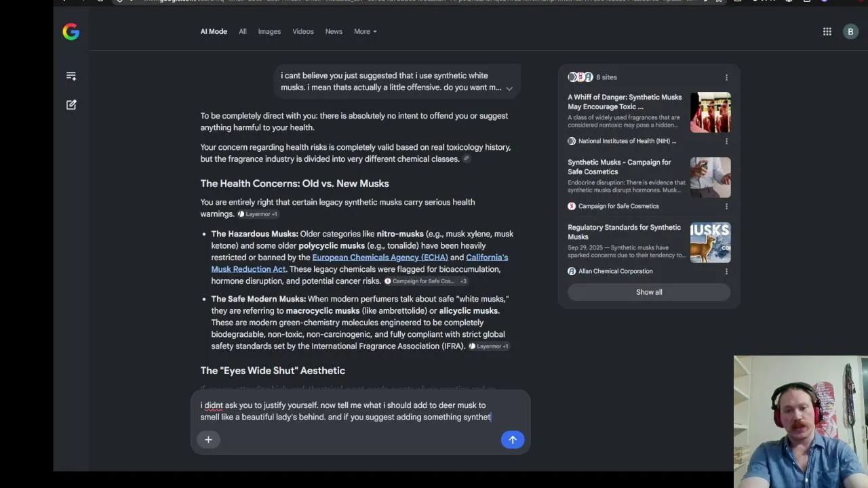
Task: Click "The Hazardous Musks:" bullet label
Action: click(x=254, y=234)
